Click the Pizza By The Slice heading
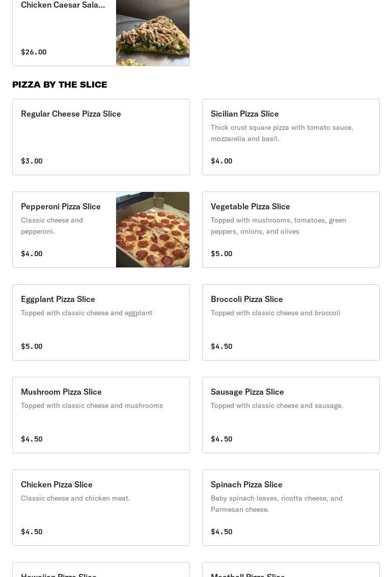Viewport: 392px width, 577px height. pos(60,85)
